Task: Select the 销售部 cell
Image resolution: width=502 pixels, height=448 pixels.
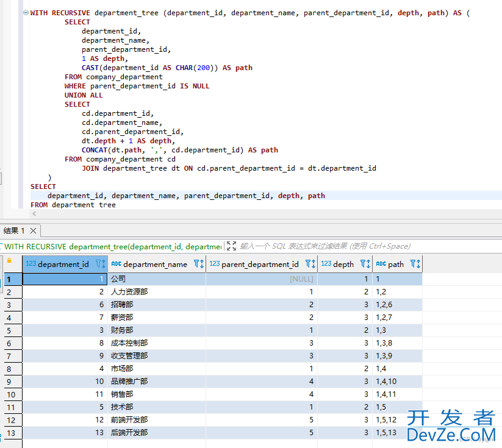Action: pyautogui.click(x=157, y=394)
